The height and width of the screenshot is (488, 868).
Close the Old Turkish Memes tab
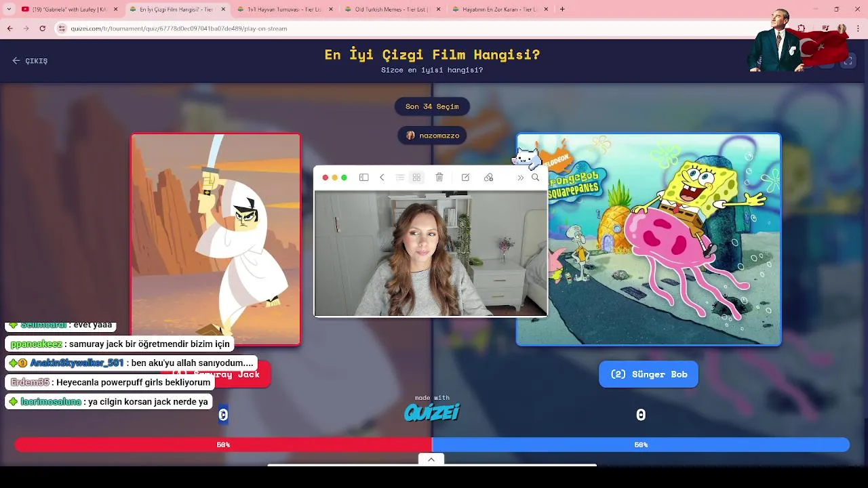click(x=438, y=9)
